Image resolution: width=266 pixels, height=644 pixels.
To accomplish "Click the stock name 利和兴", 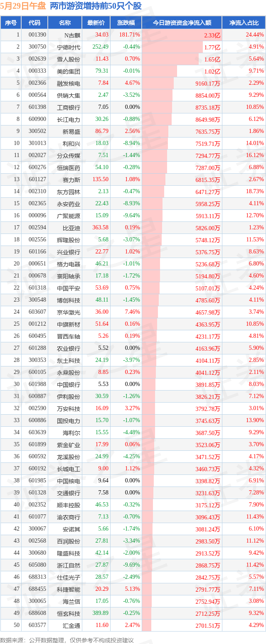I will tap(71, 144).
